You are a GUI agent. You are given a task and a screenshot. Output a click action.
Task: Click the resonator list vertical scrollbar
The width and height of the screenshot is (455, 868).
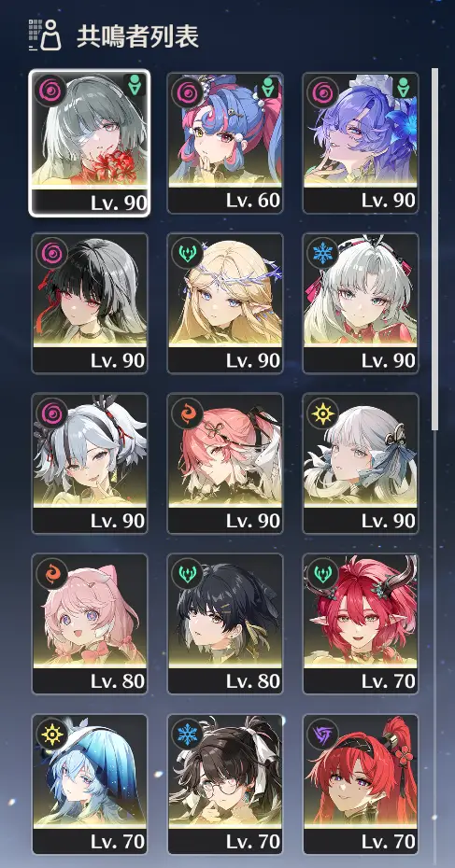[x=435, y=249]
